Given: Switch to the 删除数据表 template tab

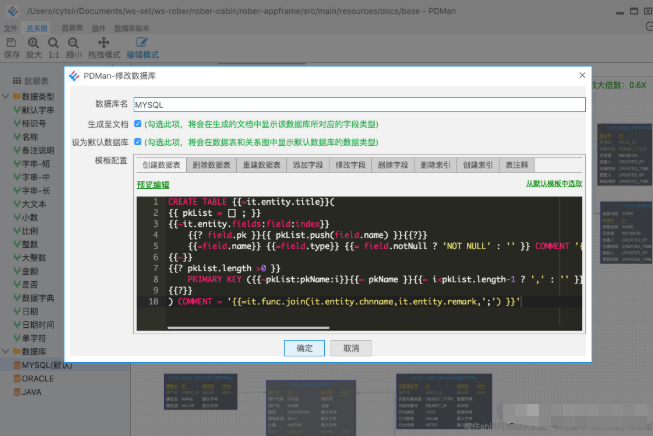Looking at the screenshot, I should coord(212,165).
